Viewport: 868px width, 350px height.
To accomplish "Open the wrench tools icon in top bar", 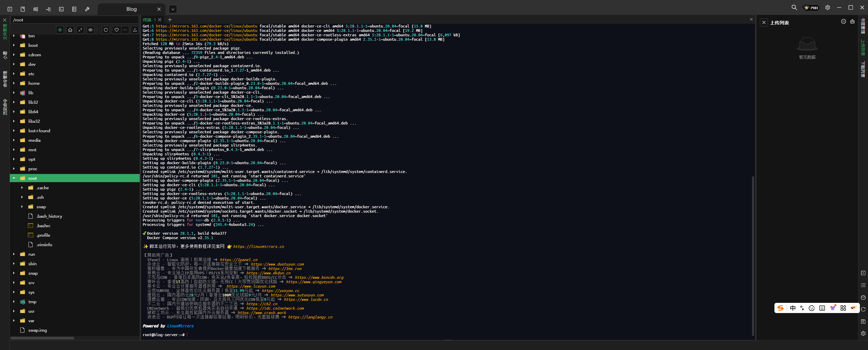I will [x=87, y=9].
